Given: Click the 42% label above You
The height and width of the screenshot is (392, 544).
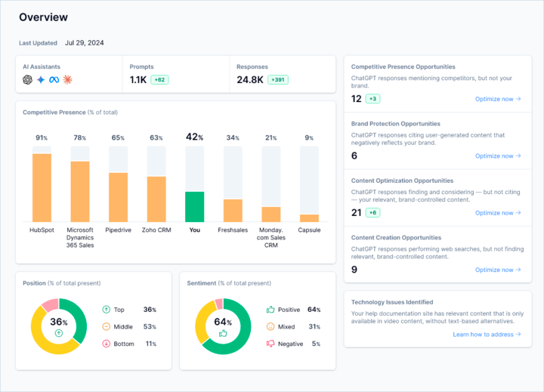Looking at the screenshot, I should pos(195,137).
